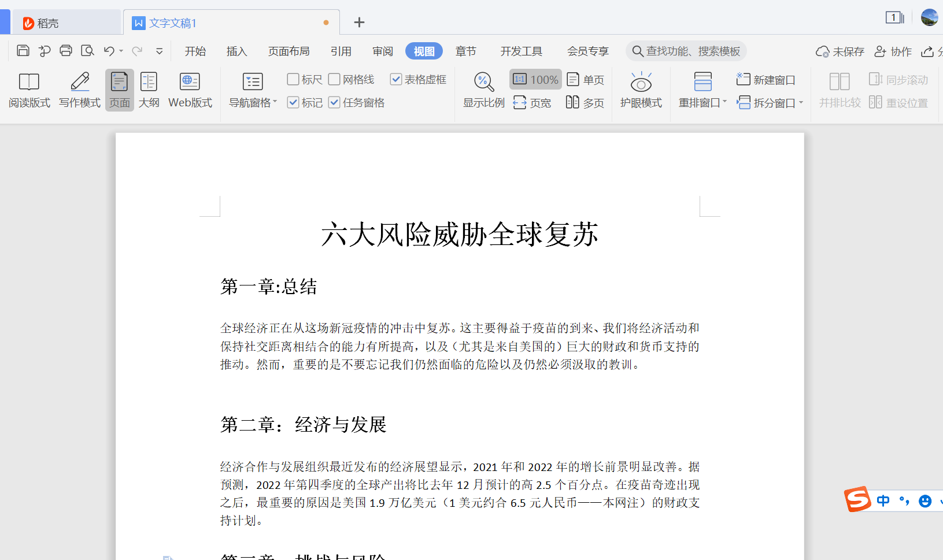Screen dimensions: 943x560
Task: Switch to the 插入 ribbon tab
Action: tap(236, 51)
